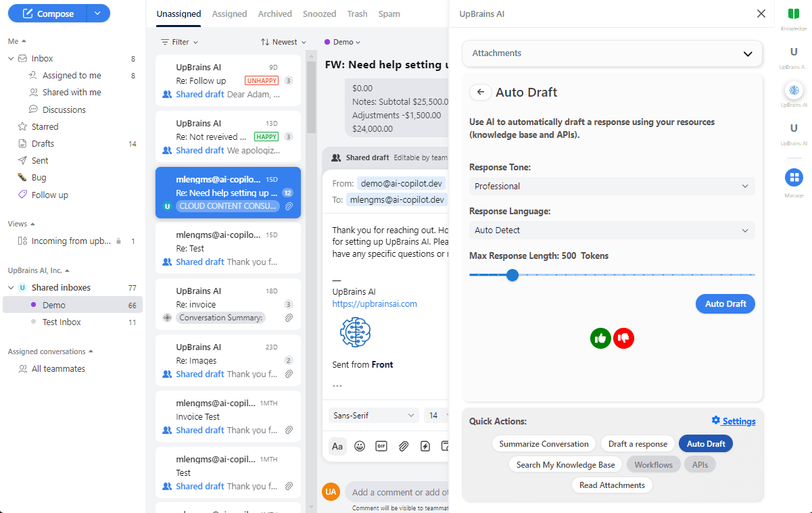The width and height of the screenshot is (812, 513).
Task: Click the Compose button
Action: tap(47, 14)
